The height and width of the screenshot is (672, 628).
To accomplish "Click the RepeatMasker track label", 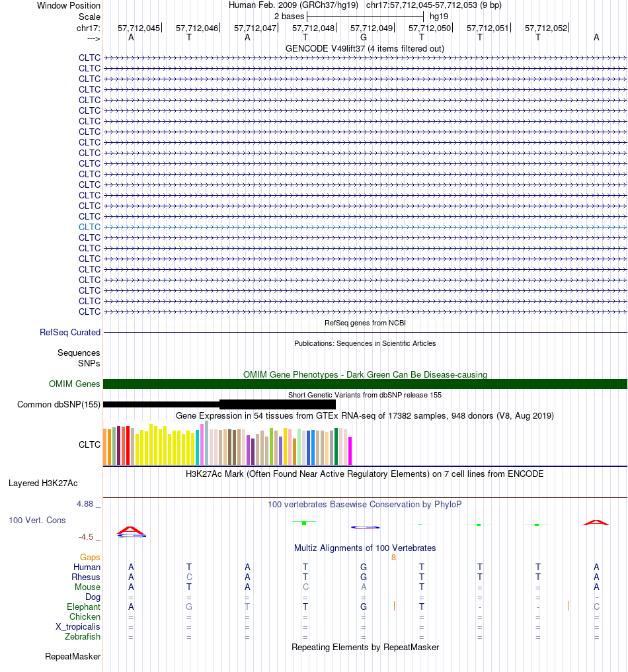I will click(x=73, y=657).
